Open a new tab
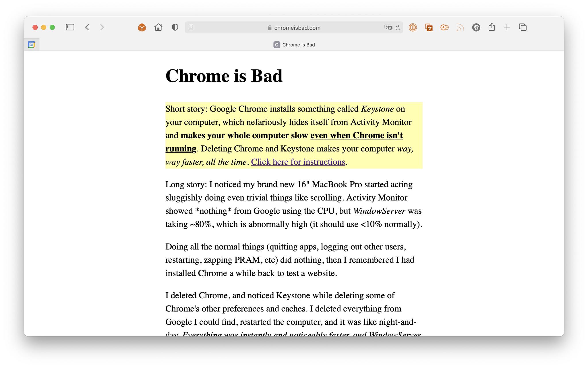This screenshot has height=368, width=588. [x=507, y=27]
